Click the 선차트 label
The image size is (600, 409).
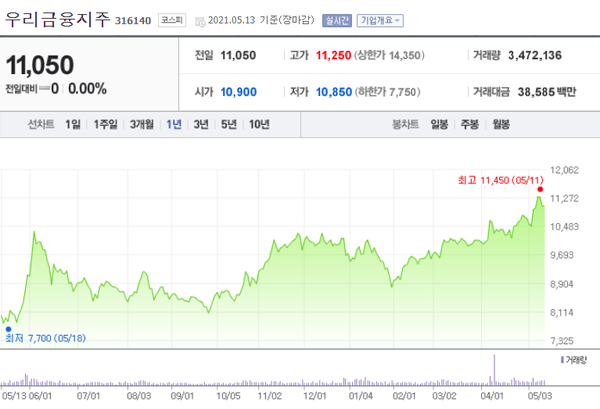pos(41,124)
